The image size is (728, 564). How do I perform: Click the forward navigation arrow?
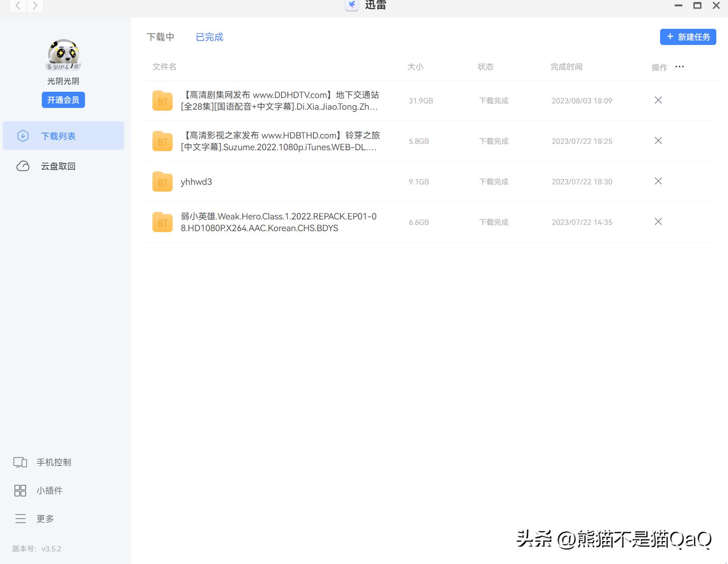[x=35, y=6]
